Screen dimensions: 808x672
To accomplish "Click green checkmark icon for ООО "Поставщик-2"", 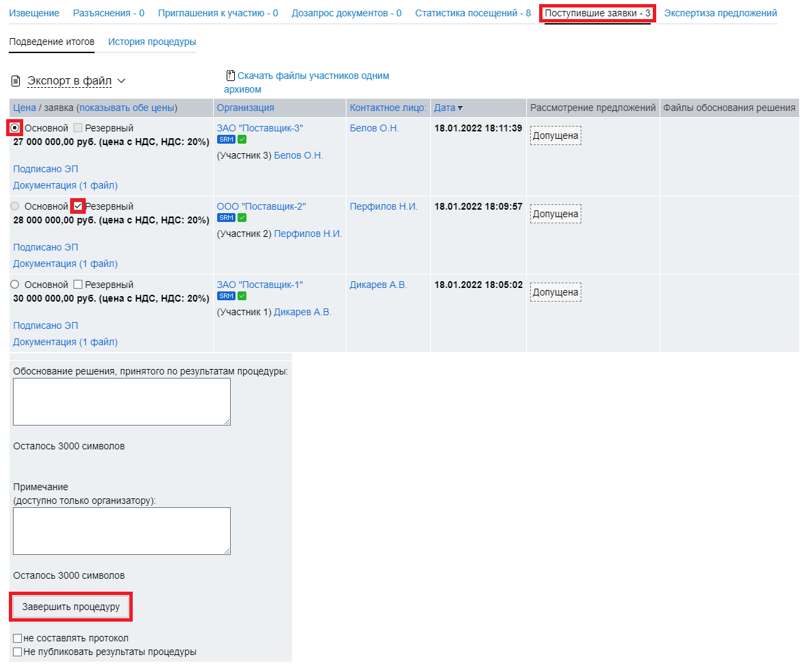I will (x=242, y=218).
